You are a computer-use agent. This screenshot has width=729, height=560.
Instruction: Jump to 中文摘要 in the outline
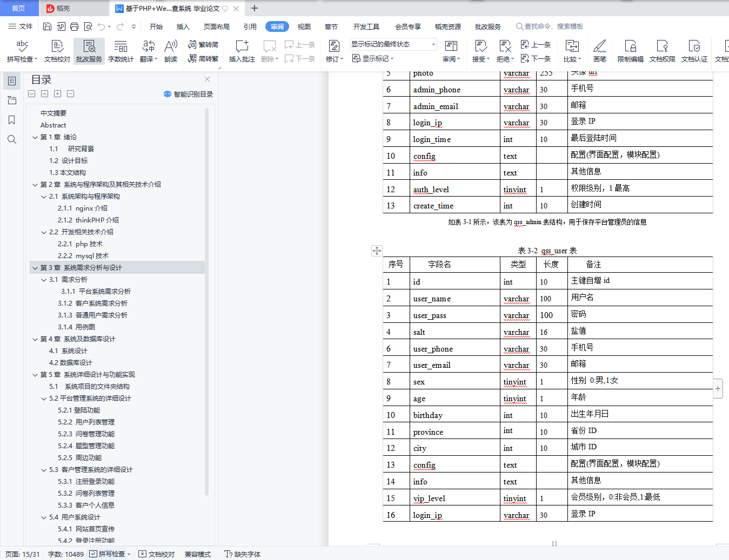(53, 113)
